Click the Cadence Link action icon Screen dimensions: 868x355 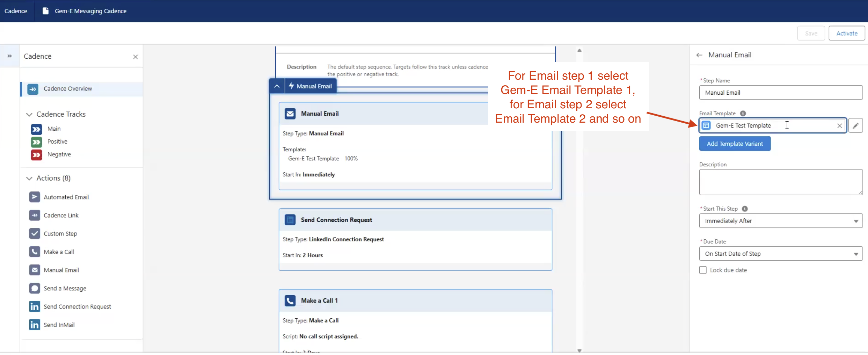35,215
